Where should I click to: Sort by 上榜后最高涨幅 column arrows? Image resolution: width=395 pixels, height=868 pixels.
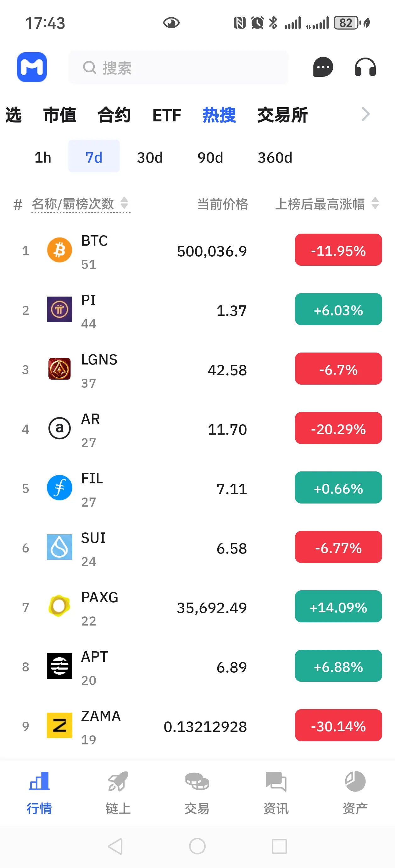pyautogui.click(x=375, y=203)
